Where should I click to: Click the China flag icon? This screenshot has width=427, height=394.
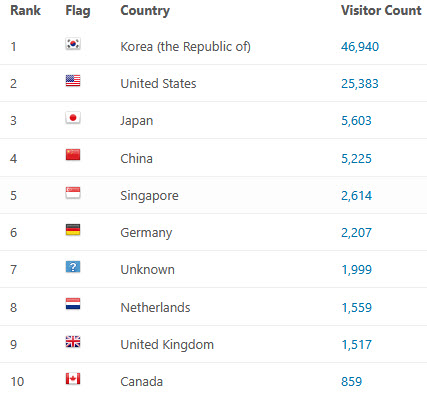pyautogui.click(x=73, y=155)
